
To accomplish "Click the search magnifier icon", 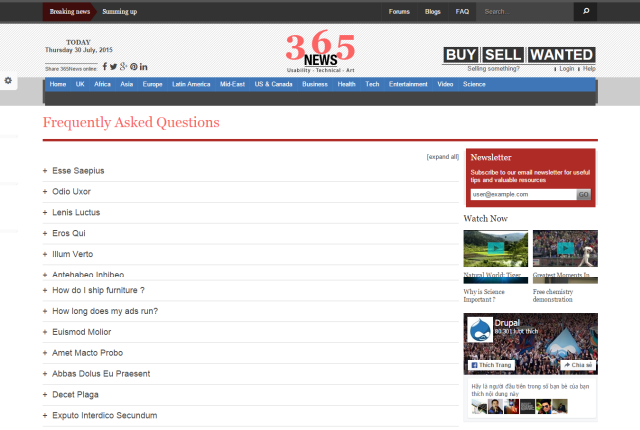I will (x=586, y=12).
